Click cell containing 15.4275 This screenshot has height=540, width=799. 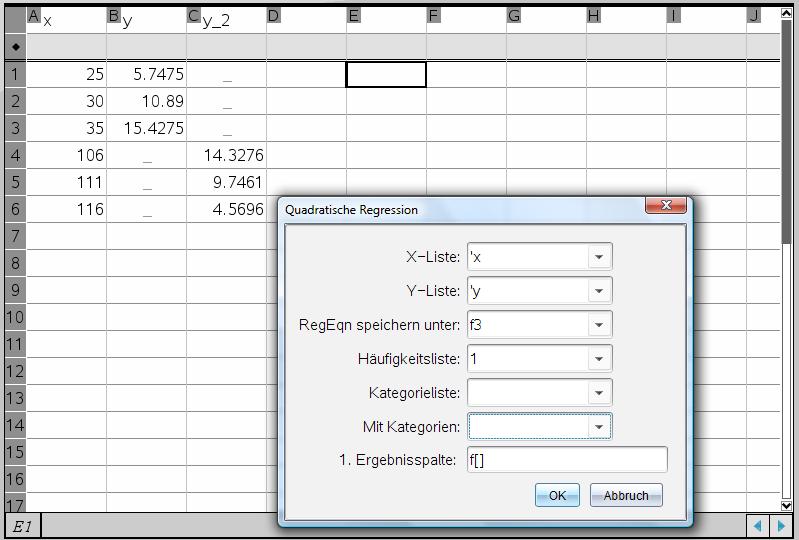146,128
